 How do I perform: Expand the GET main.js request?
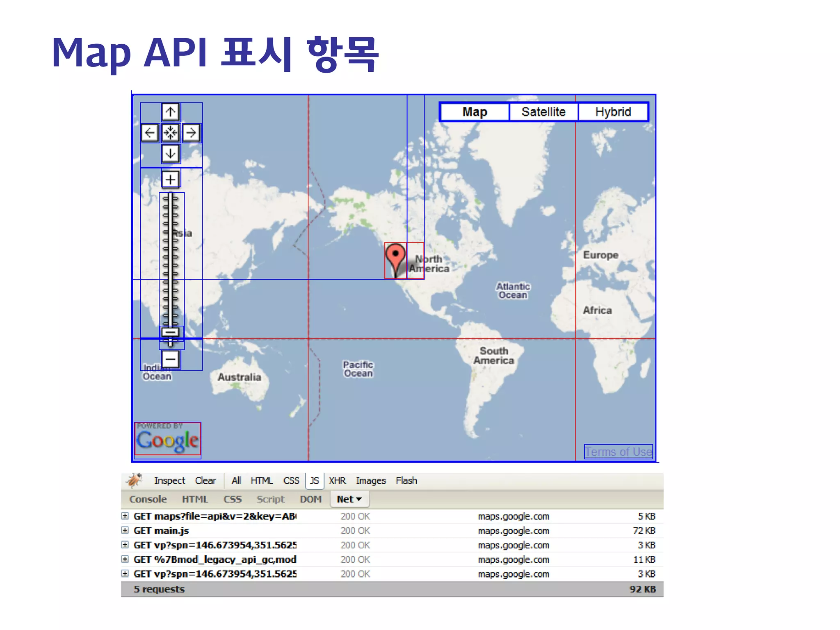125,530
